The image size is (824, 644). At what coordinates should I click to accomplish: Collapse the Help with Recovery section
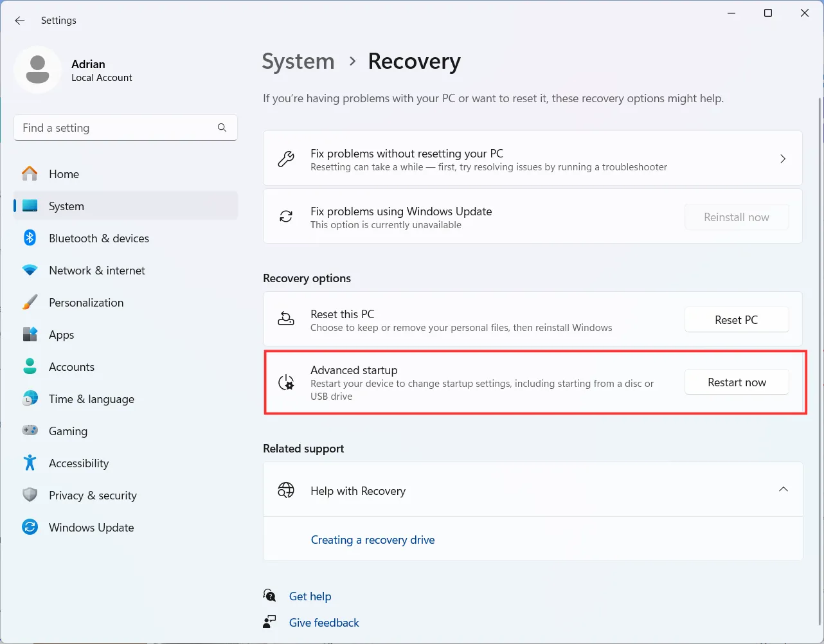[783, 490]
